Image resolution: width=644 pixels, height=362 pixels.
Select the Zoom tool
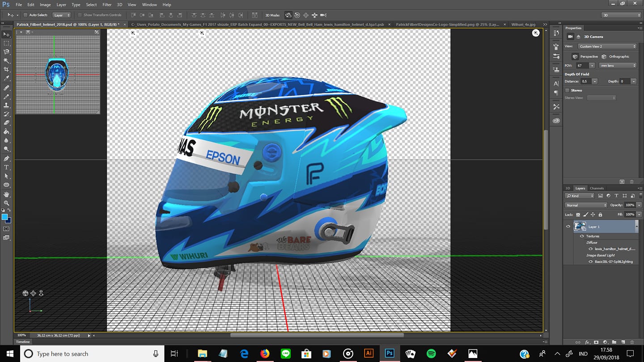[6, 203]
